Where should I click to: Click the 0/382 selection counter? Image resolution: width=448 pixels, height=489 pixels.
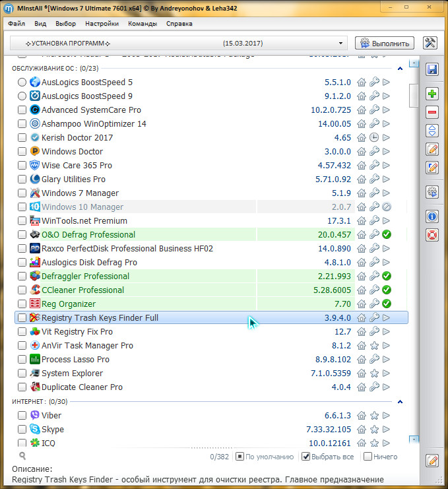219,457
